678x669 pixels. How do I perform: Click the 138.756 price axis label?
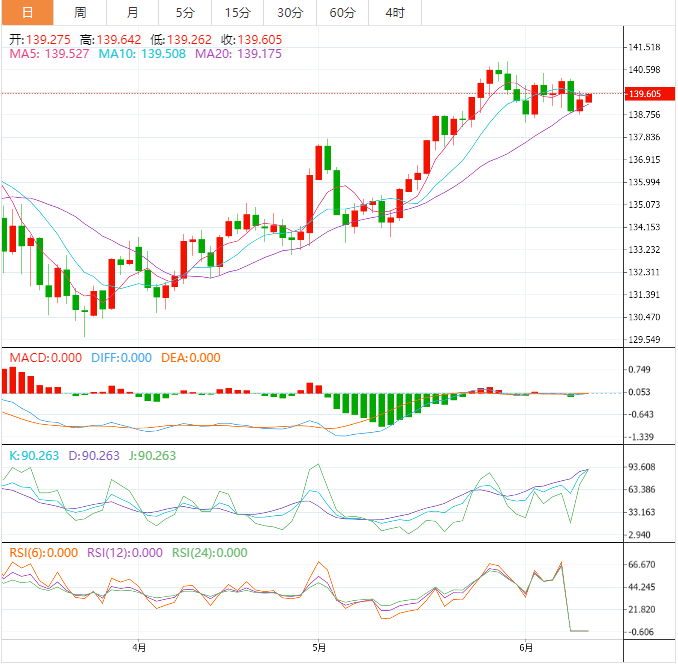(x=644, y=115)
